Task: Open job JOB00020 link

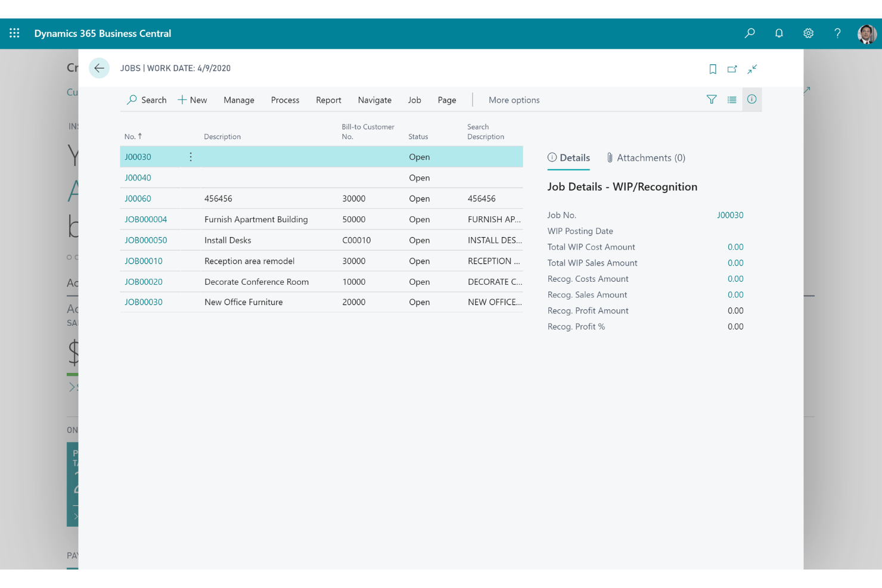Action: click(x=144, y=282)
